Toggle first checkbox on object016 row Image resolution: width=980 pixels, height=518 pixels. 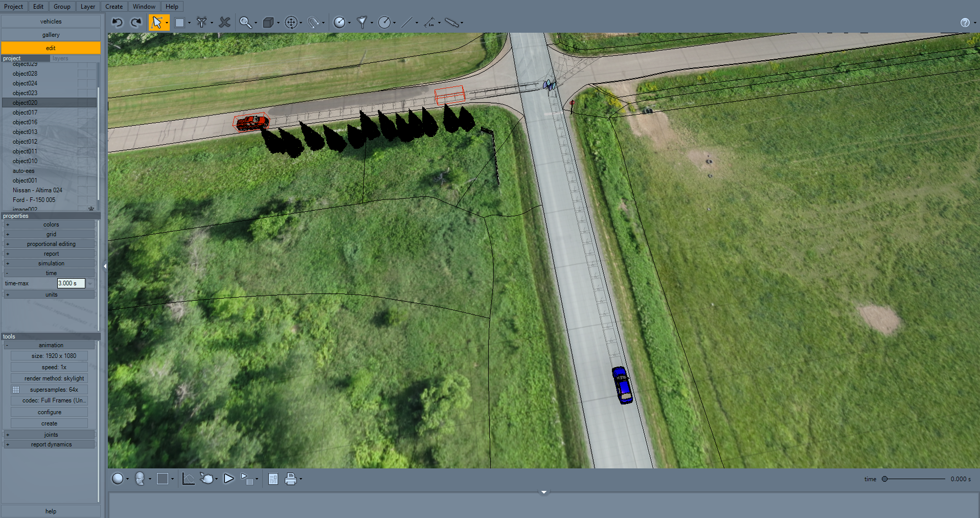click(82, 122)
